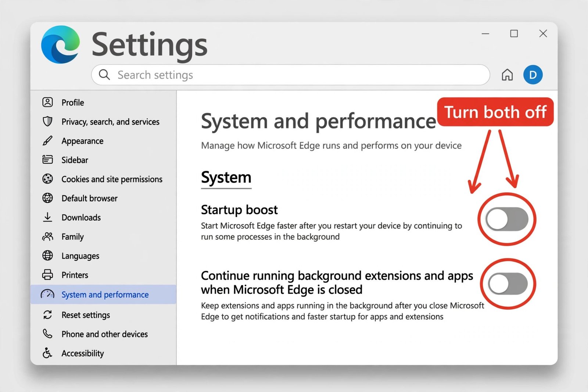
Task: Toggle background extensions and apps switch
Action: (508, 284)
